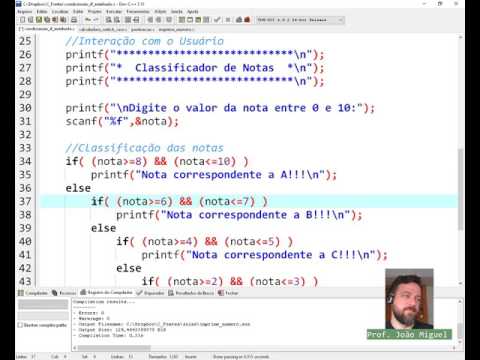Image resolution: width=480 pixels, height=360 pixels.
Task: Run the program with the Run icon
Action: pos(190,20)
